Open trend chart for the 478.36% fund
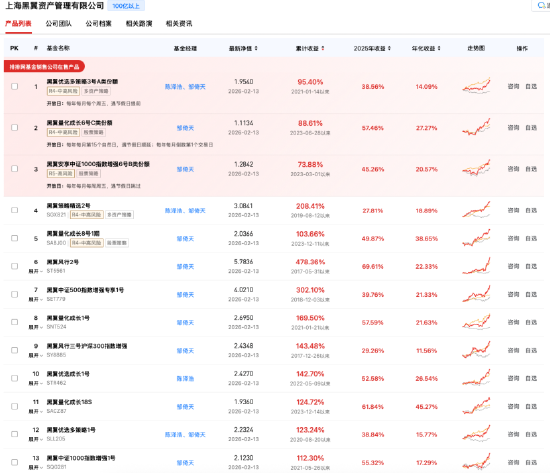The image size is (550, 473). (476, 266)
